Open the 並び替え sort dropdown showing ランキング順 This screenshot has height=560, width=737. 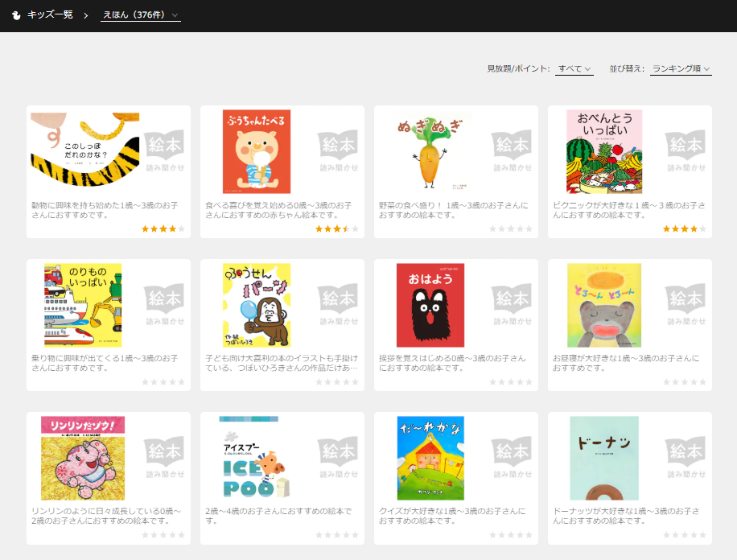coord(681,68)
